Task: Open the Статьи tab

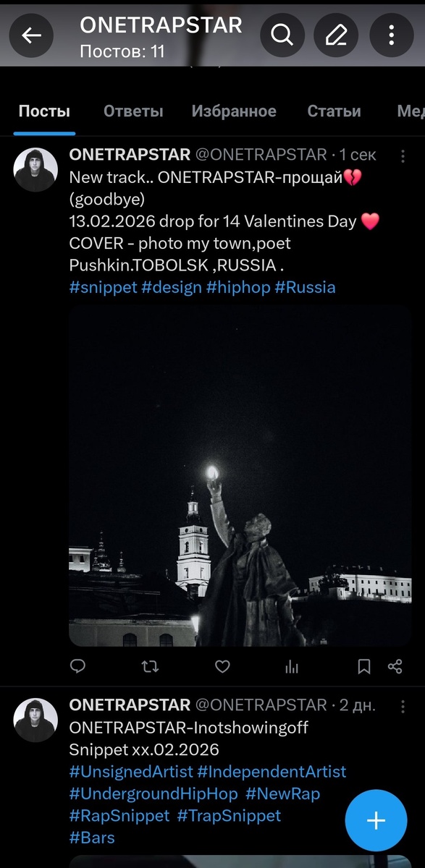Action: click(334, 111)
